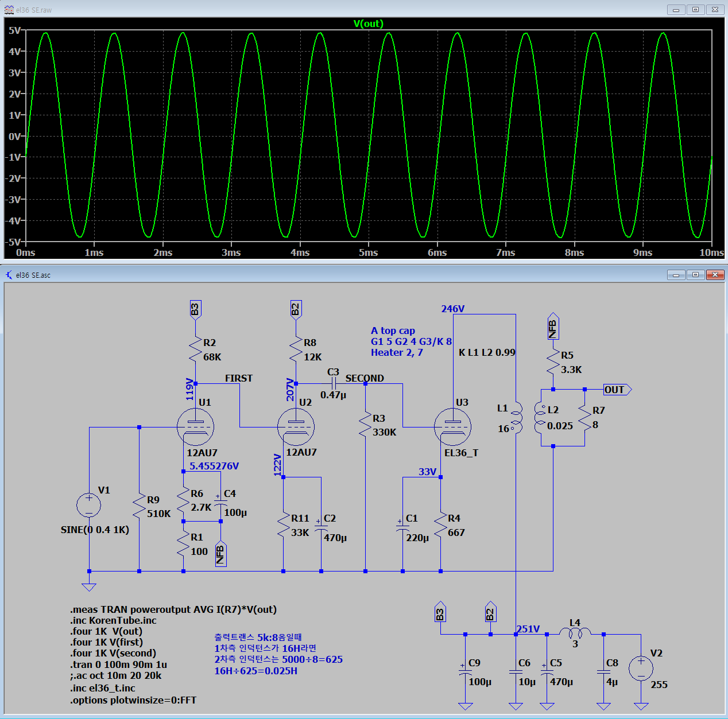728x719 pixels.
Task: Click the ground symbol below V1
Action: [89, 586]
